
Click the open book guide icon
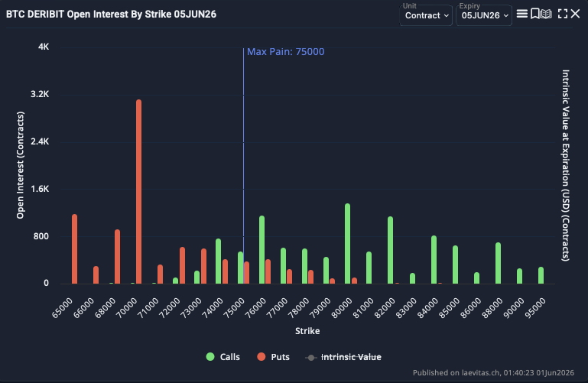546,14
